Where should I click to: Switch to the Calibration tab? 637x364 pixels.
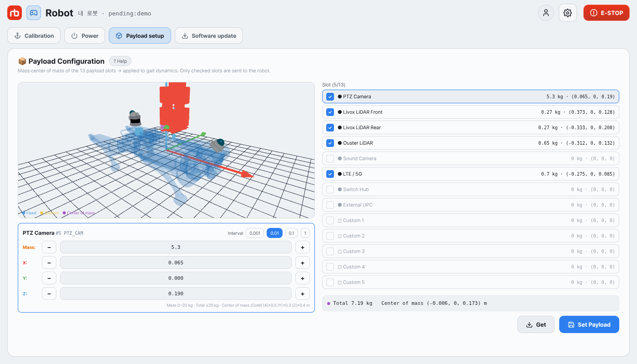[34, 35]
